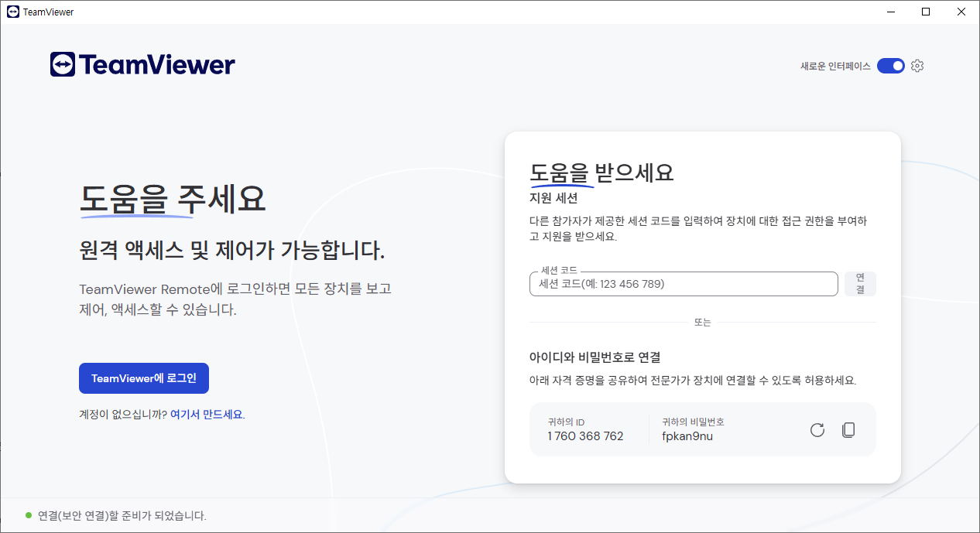Copy credentials with the copy icon
This screenshot has height=533, width=980.
click(848, 430)
